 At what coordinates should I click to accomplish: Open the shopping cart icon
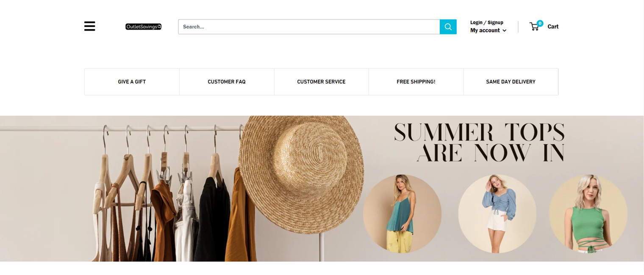(534, 27)
